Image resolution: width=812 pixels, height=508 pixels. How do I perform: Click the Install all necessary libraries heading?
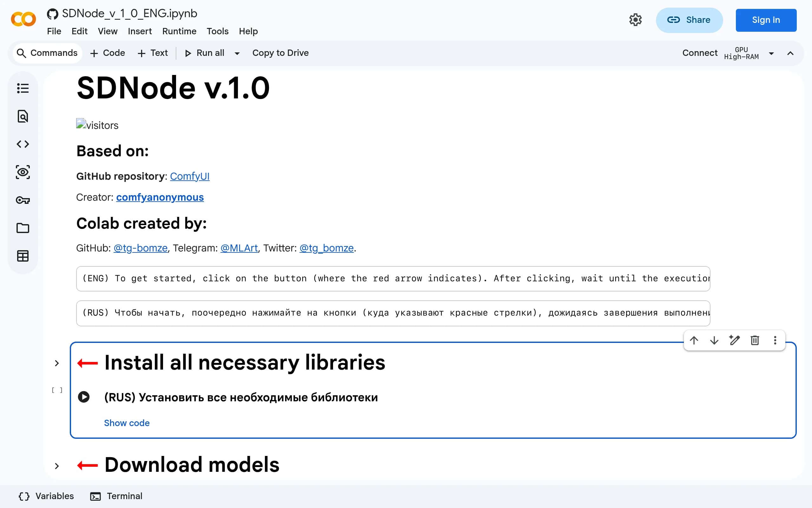[245, 363]
